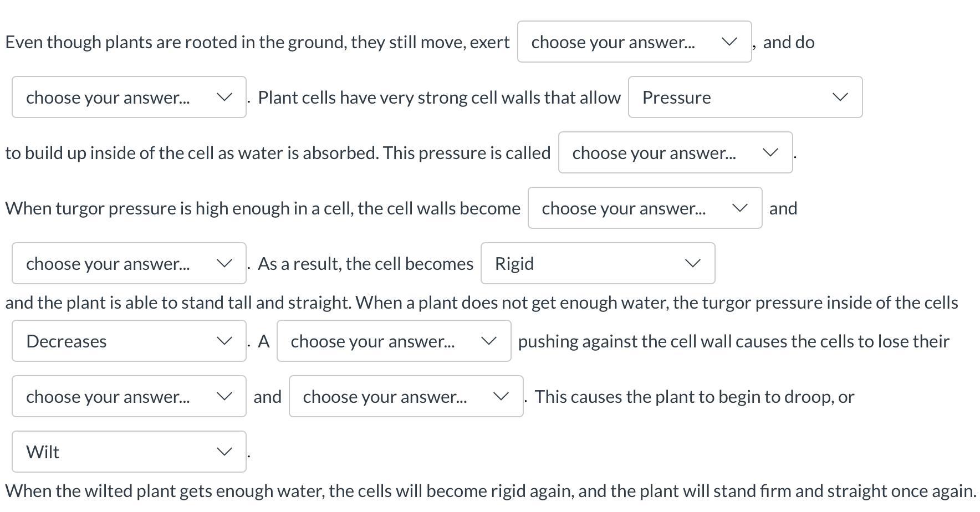
Task: Open dropdown following "causes the cells to lose their"
Action: pyautogui.click(x=129, y=397)
